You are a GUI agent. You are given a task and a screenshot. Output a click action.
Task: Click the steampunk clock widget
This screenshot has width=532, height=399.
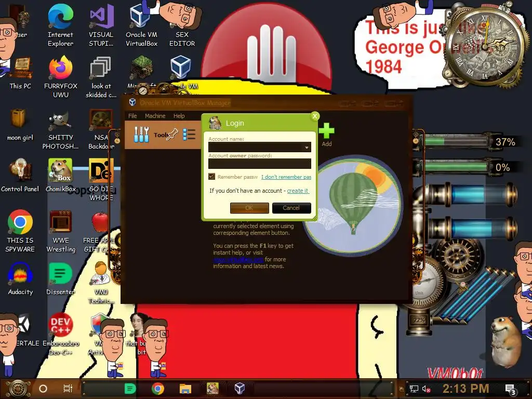485,46
